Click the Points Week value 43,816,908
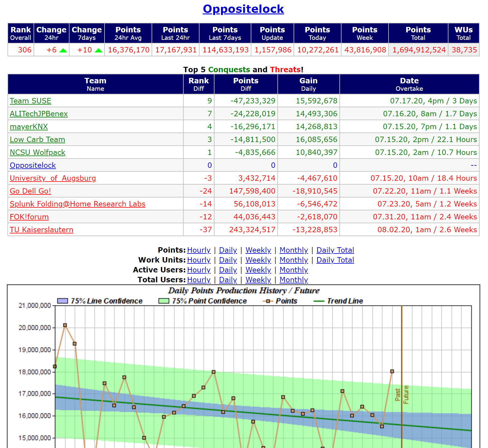The width and height of the screenshot is (488, 448). 365,50
